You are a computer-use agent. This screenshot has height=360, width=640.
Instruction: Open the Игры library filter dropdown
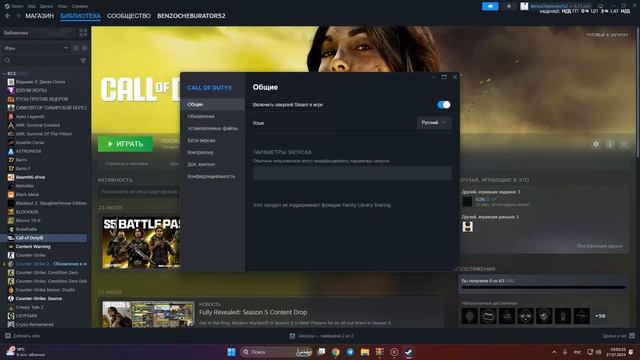[x=36, y=48]
